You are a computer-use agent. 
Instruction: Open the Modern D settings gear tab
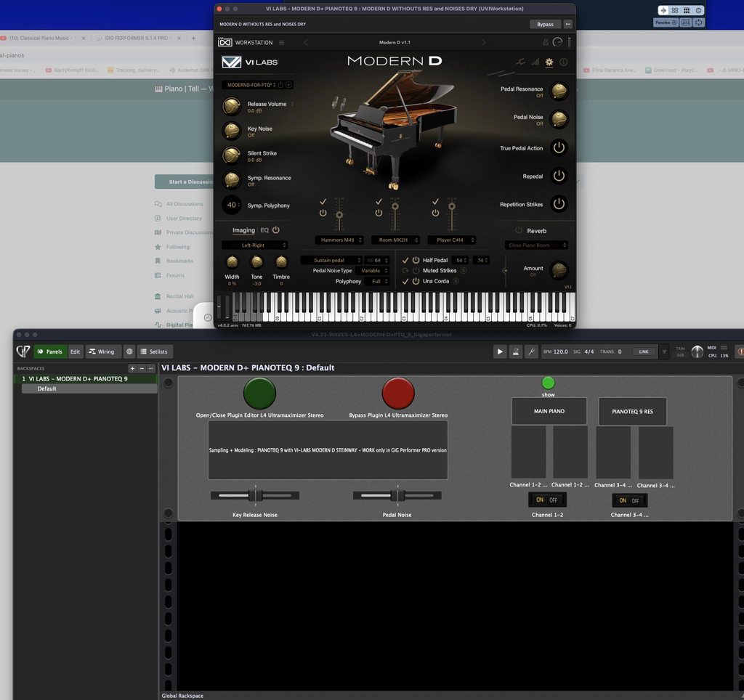[549, 62]
